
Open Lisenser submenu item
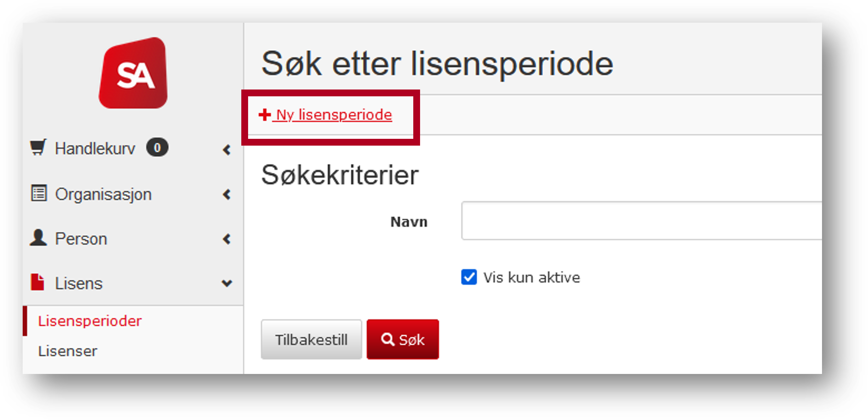(67, 351)
